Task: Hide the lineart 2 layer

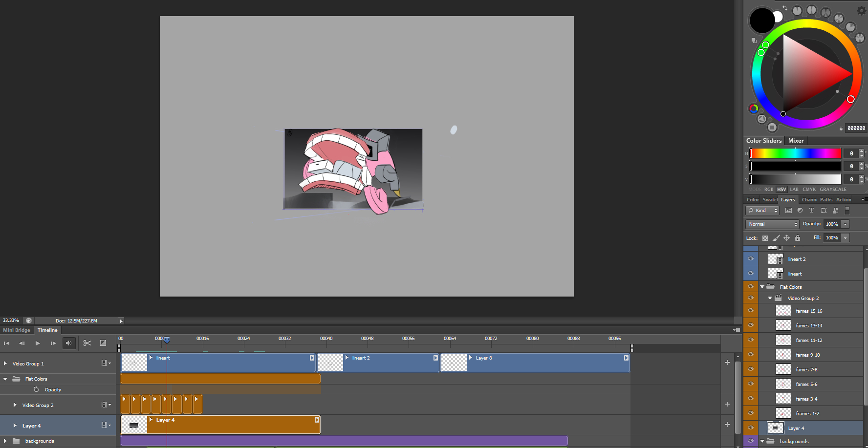Action: tap(751, 259)
